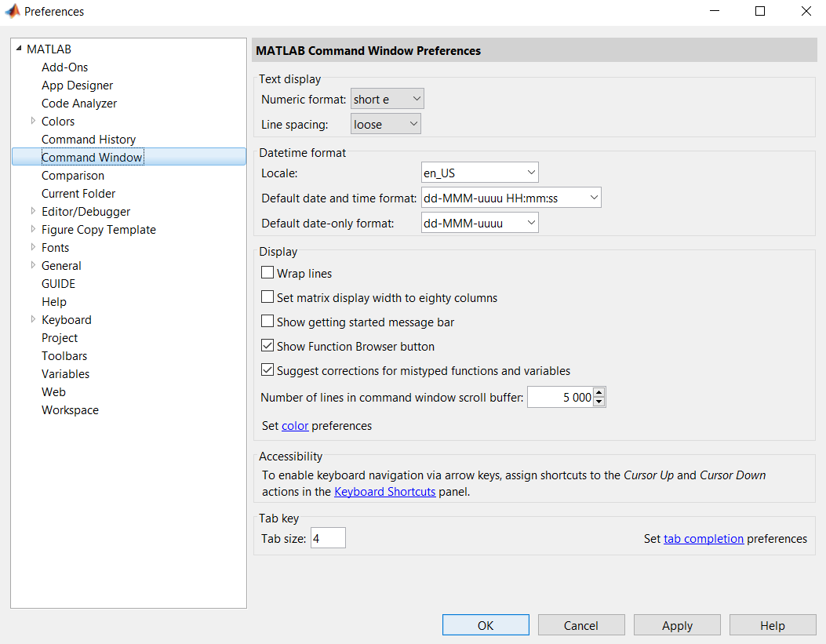Maximize the Preferences window
826x644 pixels.
coord(759,11)
